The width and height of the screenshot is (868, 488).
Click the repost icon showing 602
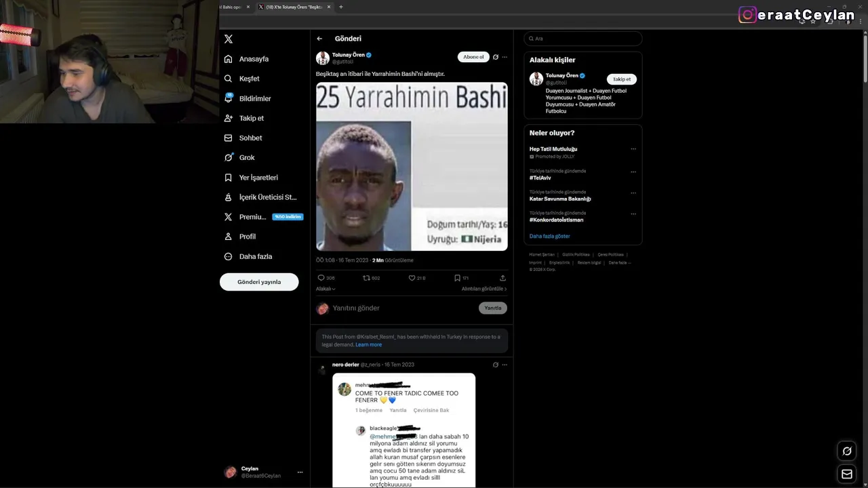[366, 278]
